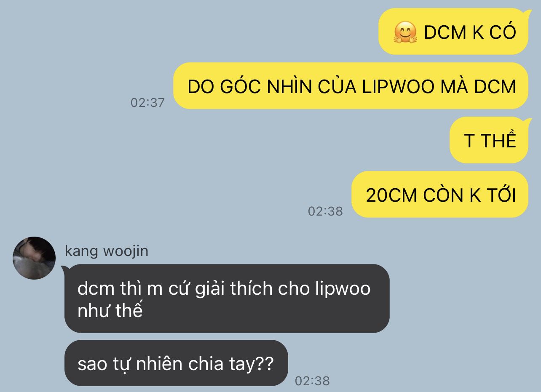Select the DCM K CÓ message bubble
The height and width of the screenshot is (392, 541).
pyautogui.click(x=453, y=32)
